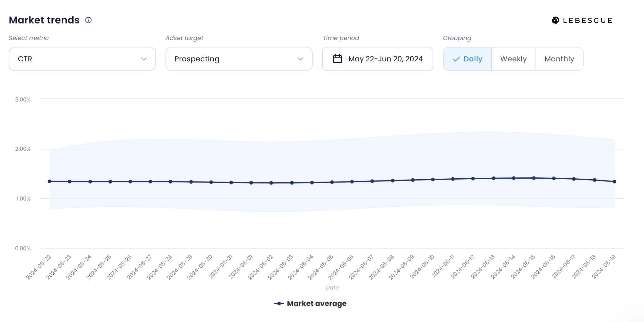This screenshot has height=322, width=644.
Task: Switch to the Weekly grouping tab
Action: click(513, 59)
